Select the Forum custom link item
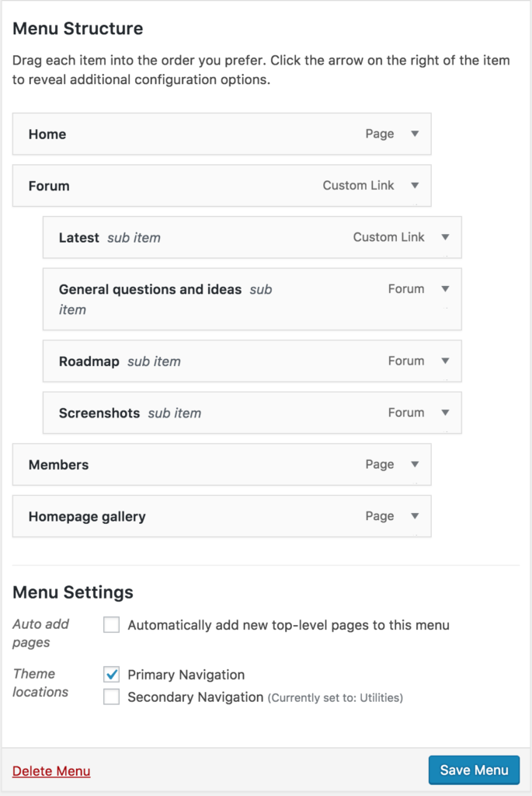The image size is (532, 796). coord(50,185)
